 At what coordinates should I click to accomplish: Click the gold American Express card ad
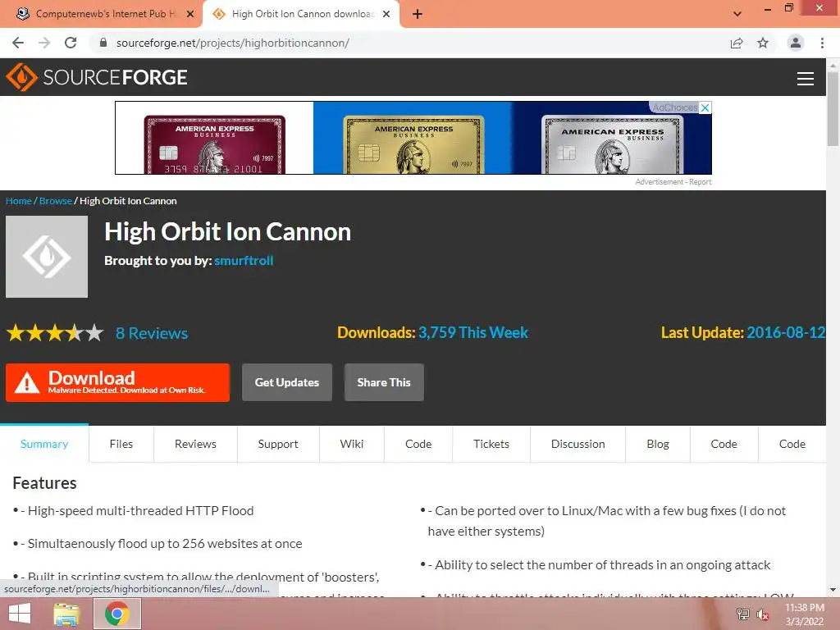point(413,144)
